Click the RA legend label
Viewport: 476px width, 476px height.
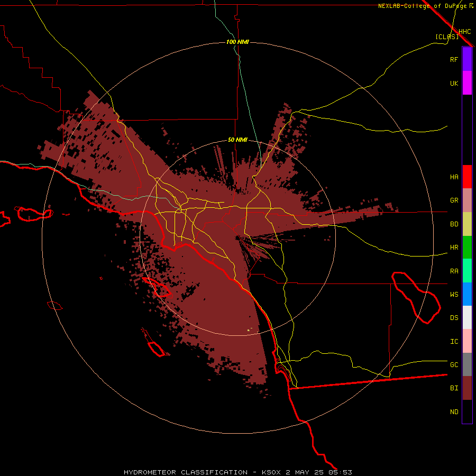point(454,271)
